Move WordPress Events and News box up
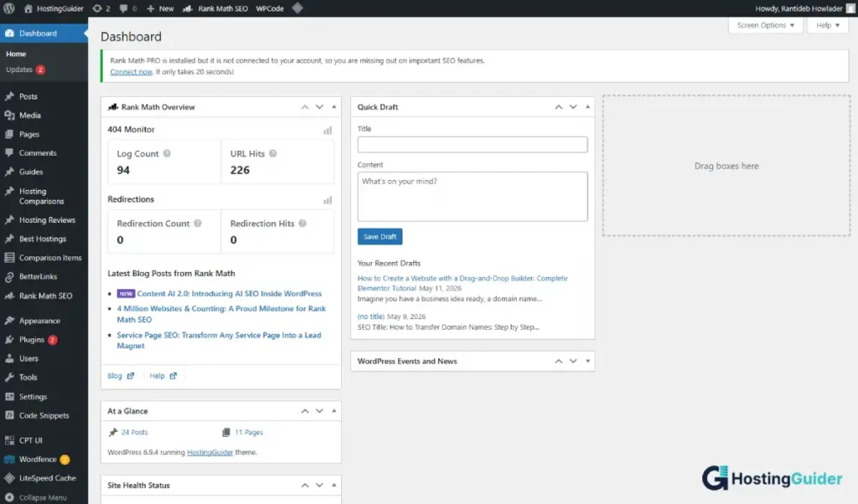The width and height of the screenshot is (858, 504). pyautogui.click(x=559, y=362)
